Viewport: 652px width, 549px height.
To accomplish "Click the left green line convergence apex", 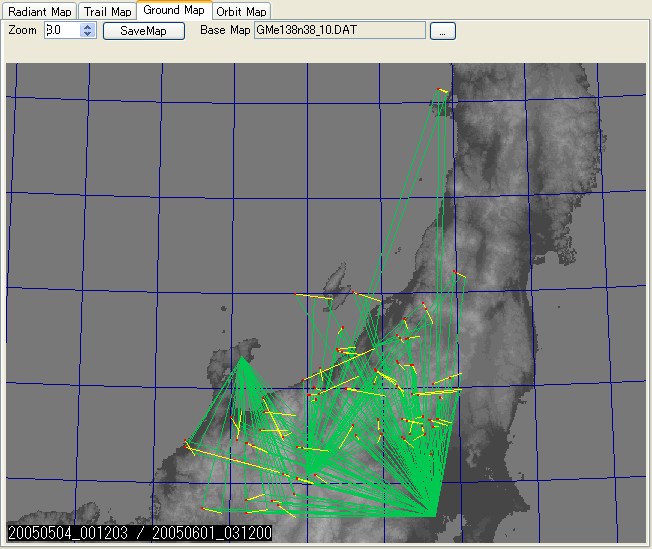I will click(x=243, y=359).
